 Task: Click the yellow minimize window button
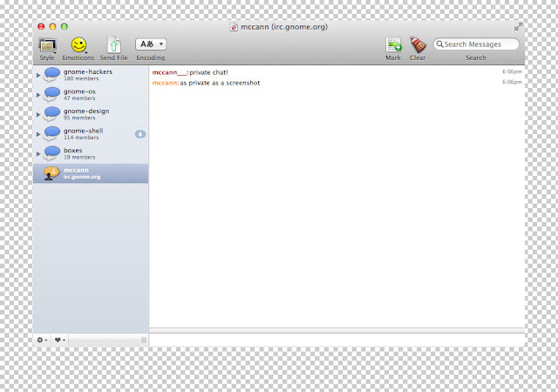(x=52, y=26)
